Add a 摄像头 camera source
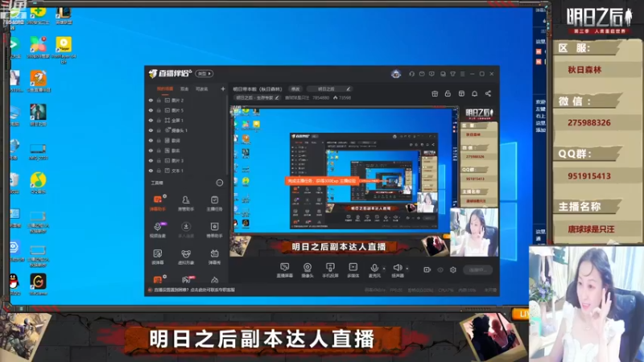 point(308,270)
